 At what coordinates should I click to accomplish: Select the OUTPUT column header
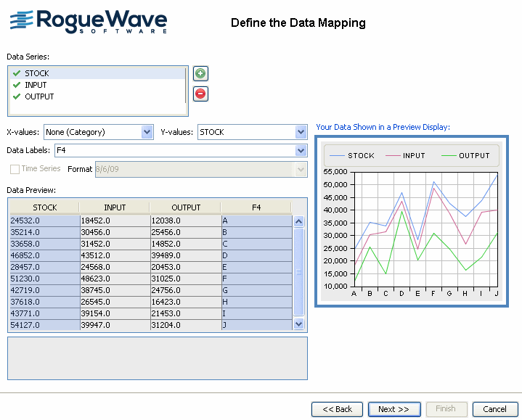[x=186, y=207]
